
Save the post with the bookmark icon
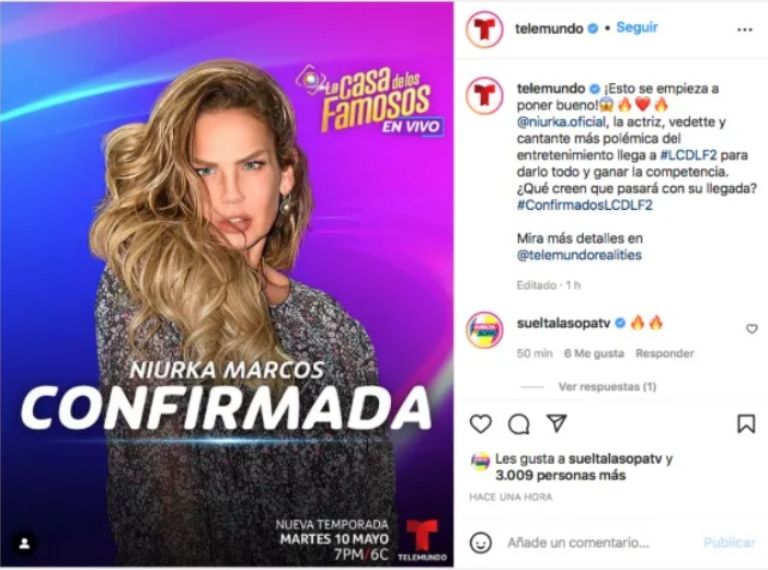(x=746, y=424)
